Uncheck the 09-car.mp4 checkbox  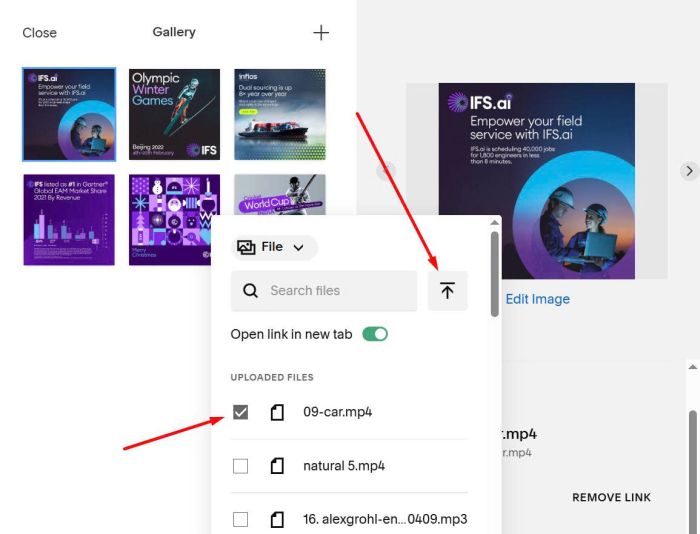pos(240,412)
